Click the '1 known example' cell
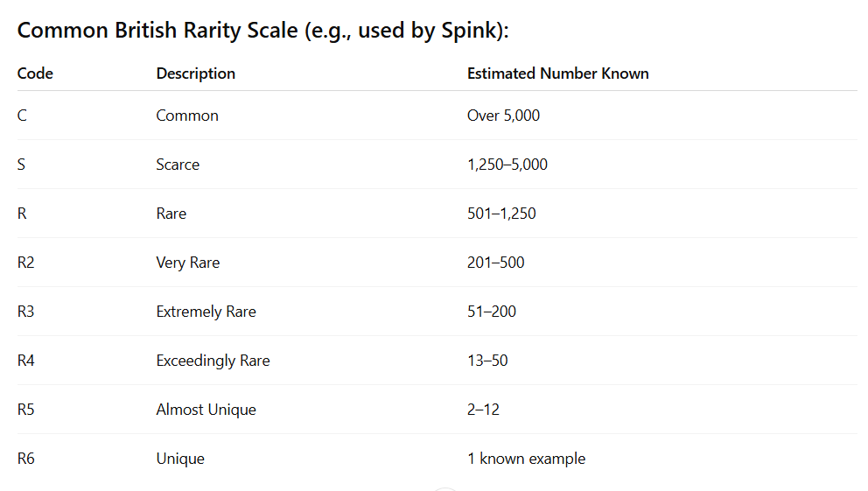This screenshot has width=868, height=491. (526, 459)
